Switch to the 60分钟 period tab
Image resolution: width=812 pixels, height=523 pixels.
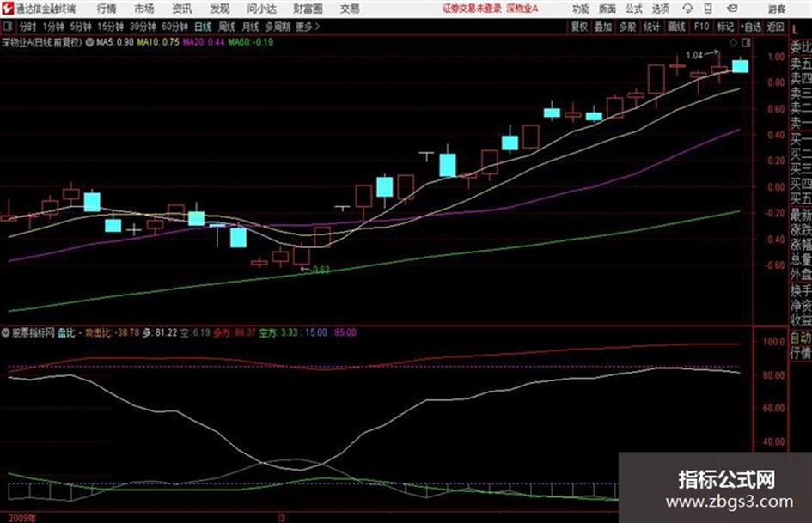(174, 27)
